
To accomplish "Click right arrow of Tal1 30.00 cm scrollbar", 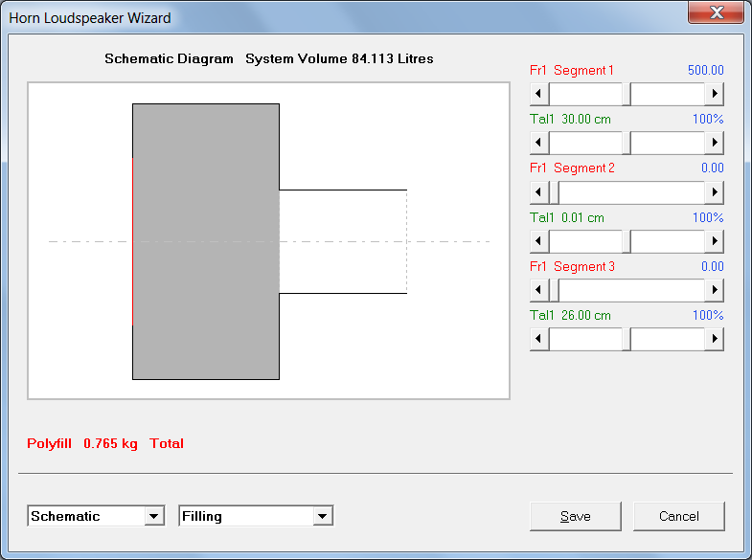I will click(x=714, y=143).
